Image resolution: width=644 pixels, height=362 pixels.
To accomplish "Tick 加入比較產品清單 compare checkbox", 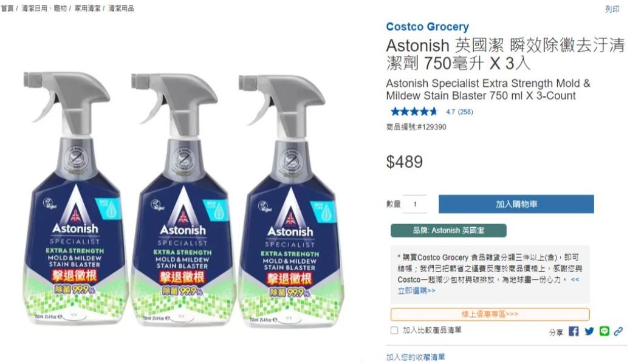I will coord(394,330).
